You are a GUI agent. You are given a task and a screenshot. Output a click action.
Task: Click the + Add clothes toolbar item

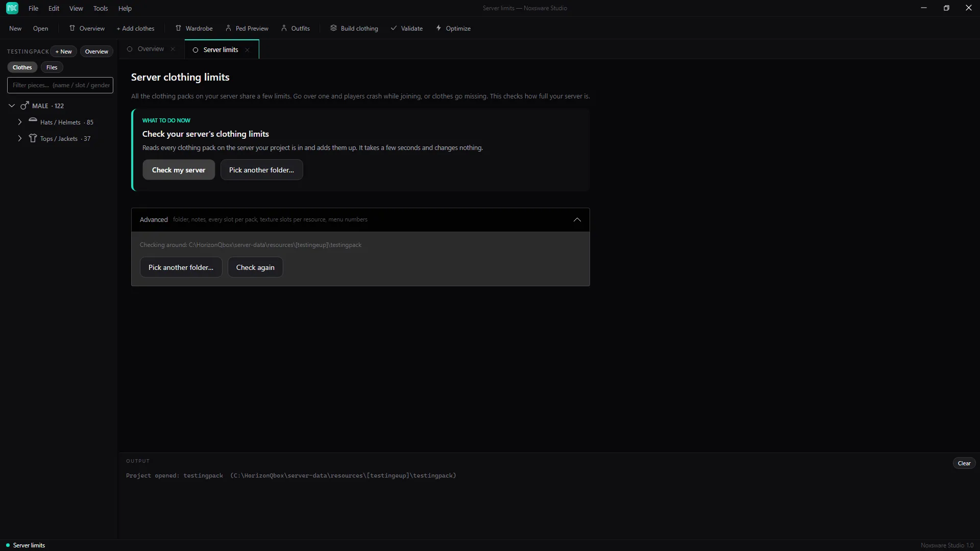coord(135,28)
